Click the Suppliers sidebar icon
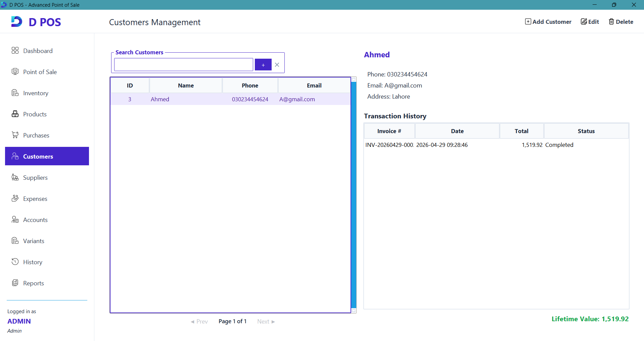Screen dimensions: 644x341 click(15, 177)
